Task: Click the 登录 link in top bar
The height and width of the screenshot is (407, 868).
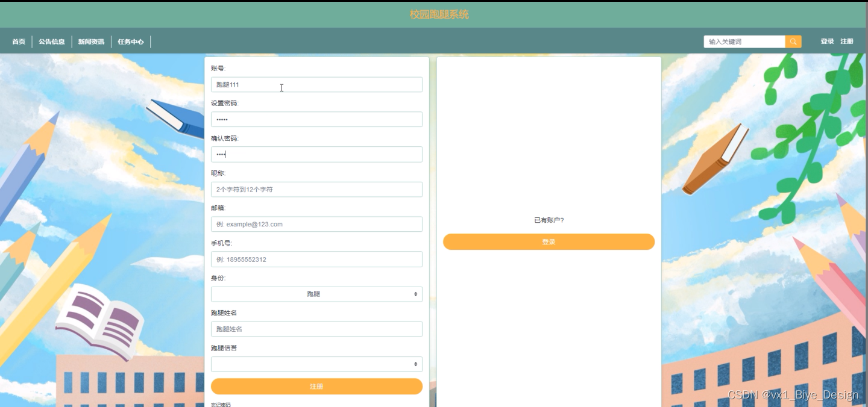Action: (827, 42)
